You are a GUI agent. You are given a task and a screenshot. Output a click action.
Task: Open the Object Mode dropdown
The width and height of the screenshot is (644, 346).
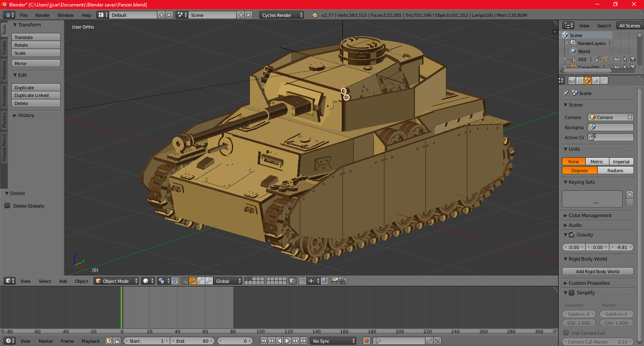116,281
